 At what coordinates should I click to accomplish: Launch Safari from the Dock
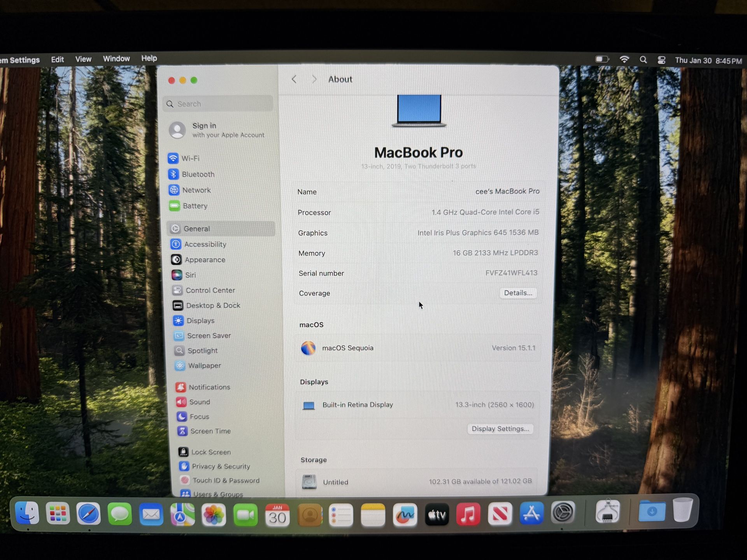point(89,514)
